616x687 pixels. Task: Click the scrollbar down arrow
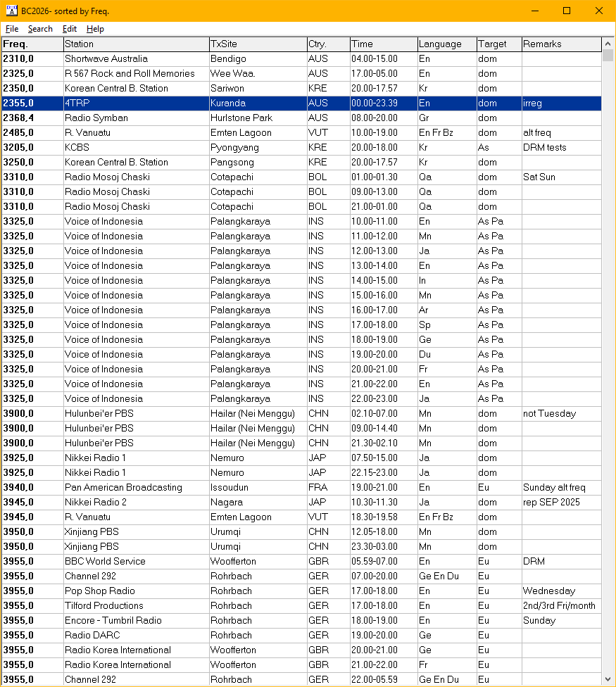[608, 680]
